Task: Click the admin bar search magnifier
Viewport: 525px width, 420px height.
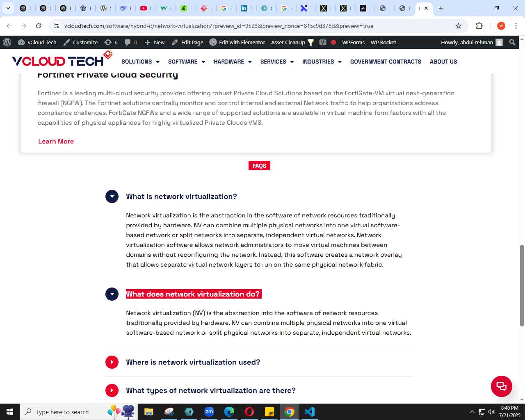Action: [512, 42]
